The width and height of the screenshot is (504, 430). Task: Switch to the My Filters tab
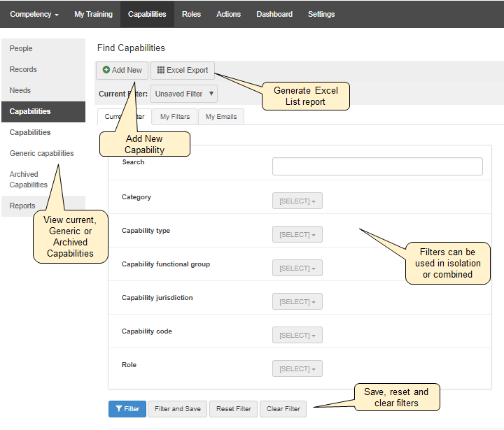174,117
